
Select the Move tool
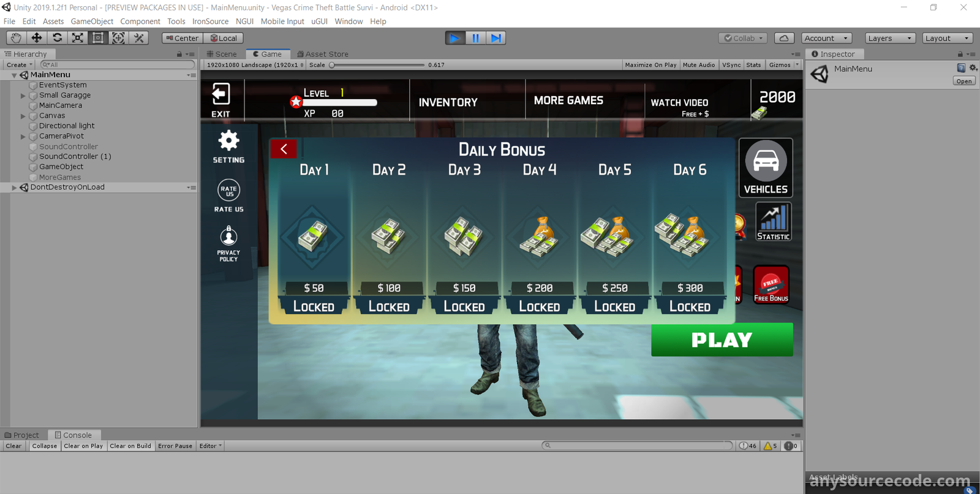[37, 38]
